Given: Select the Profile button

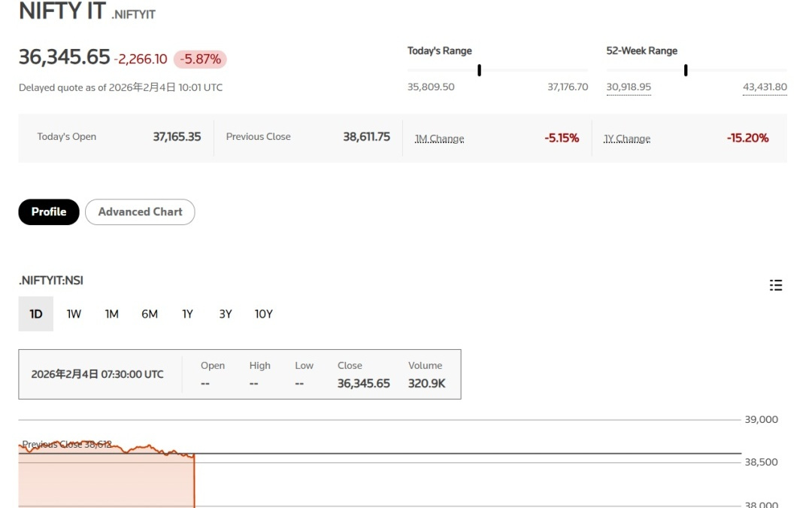Looking at the screenshot, I should click(49, 212).
